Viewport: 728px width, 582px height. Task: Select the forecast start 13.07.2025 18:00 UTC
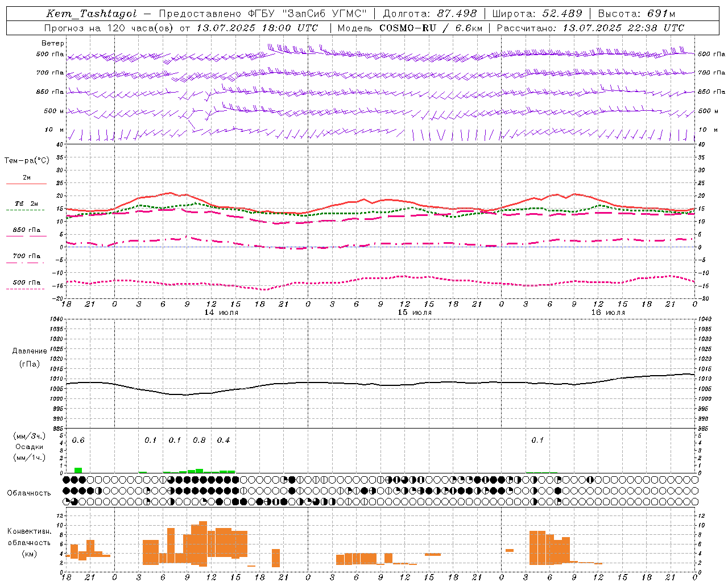[257, 28]
